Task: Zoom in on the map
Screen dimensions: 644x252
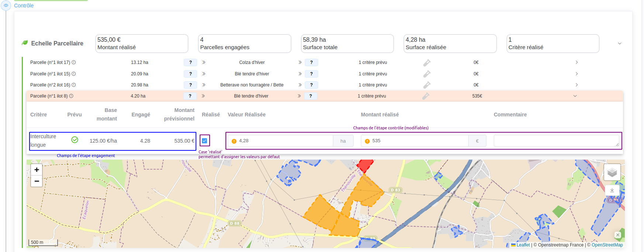Action: (37, 170)
